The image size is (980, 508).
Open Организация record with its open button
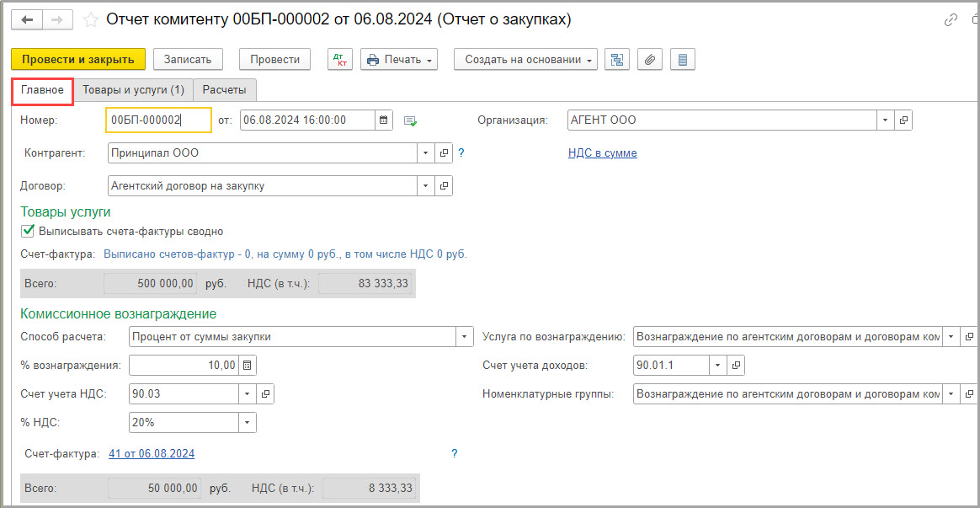tap(903, 120)
